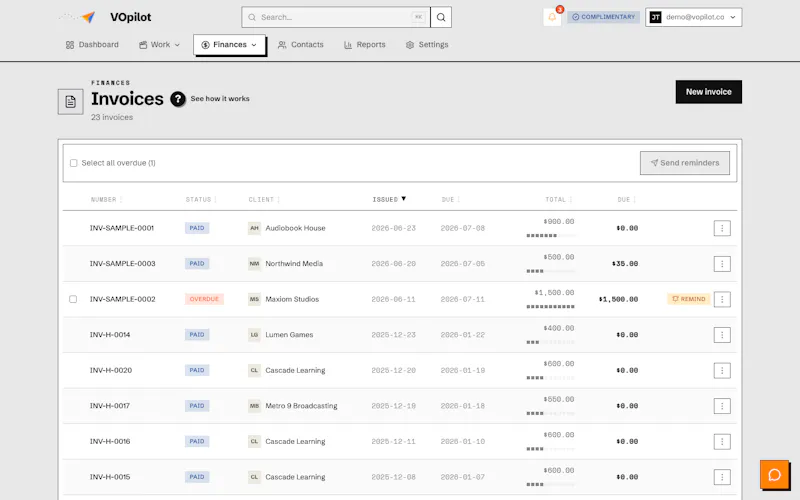Click the invoices document icon
The height and width of the screenshot is (500, 800).
pyautogui.click(x=70, y=102)
